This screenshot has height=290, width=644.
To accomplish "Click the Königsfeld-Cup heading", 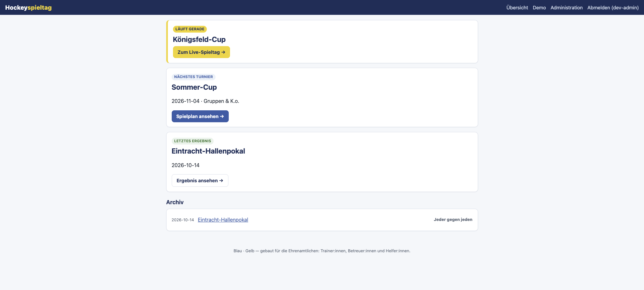I will tap(199, 39).
